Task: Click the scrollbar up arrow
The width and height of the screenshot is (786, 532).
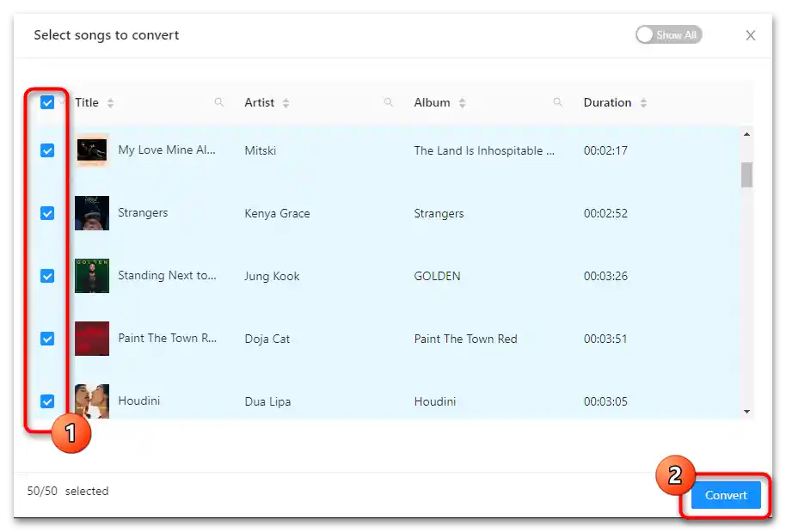Action: click(x=746, y=134)
